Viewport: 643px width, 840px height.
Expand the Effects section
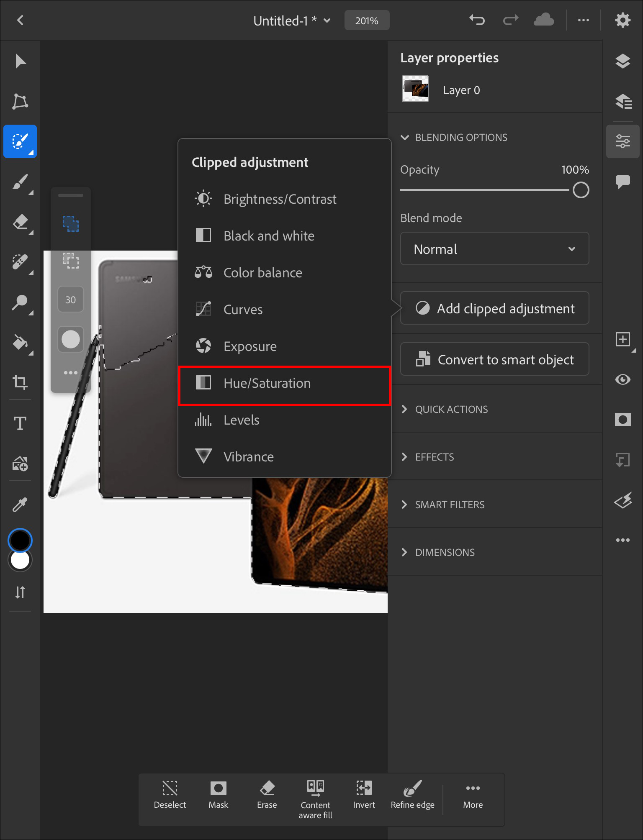[x=427, y=457]
